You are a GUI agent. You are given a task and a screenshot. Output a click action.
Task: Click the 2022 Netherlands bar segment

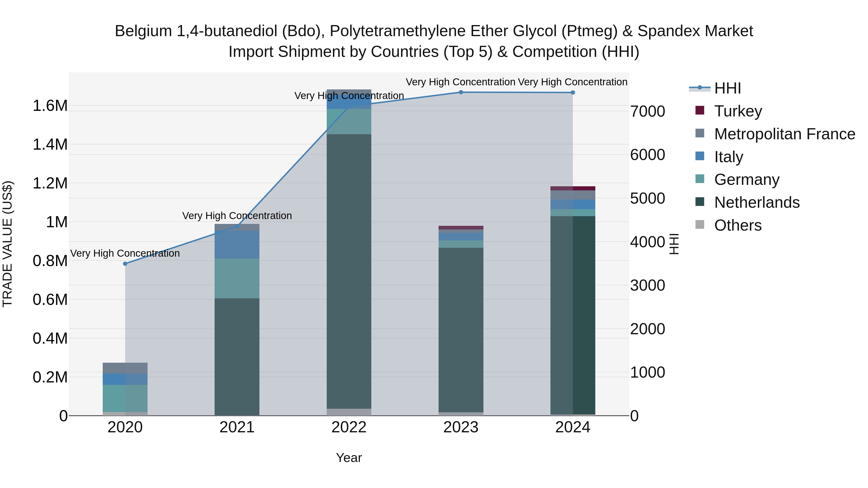coord(349,271)
